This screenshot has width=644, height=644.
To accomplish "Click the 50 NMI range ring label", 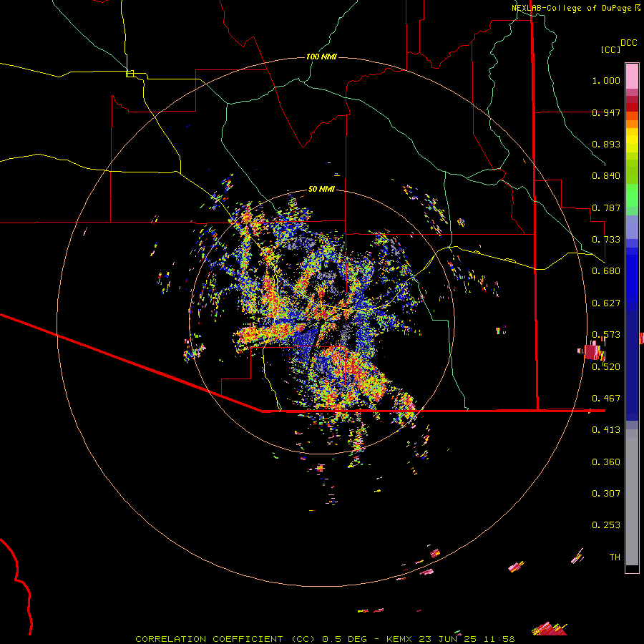I will coord(321,189).
